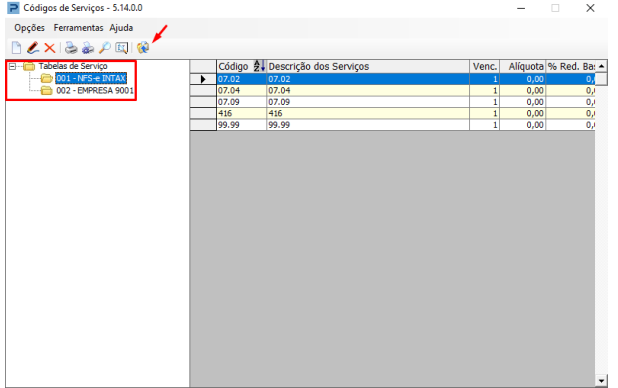Viewport: 618px width, 388px height.
Task: Select the Tabelas de Serviço root node
Action: point(73,66)
